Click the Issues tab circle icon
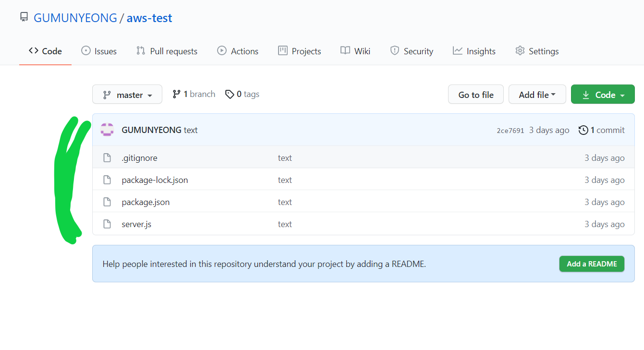644x350 pixels. 86,50
